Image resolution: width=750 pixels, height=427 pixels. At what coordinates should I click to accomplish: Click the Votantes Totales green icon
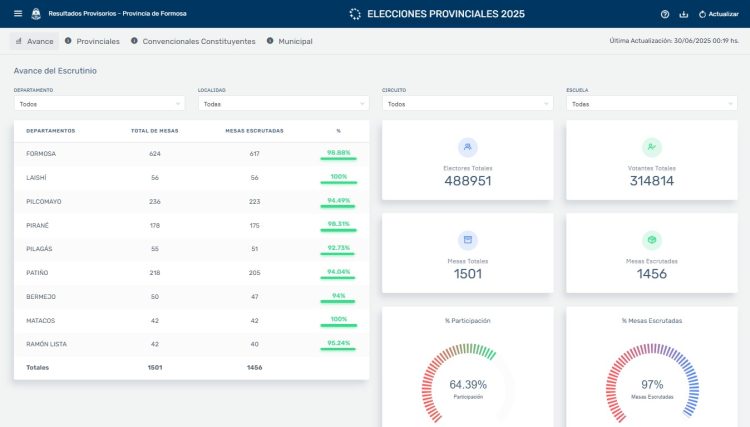pyautogui.click(x=652, y=147)
